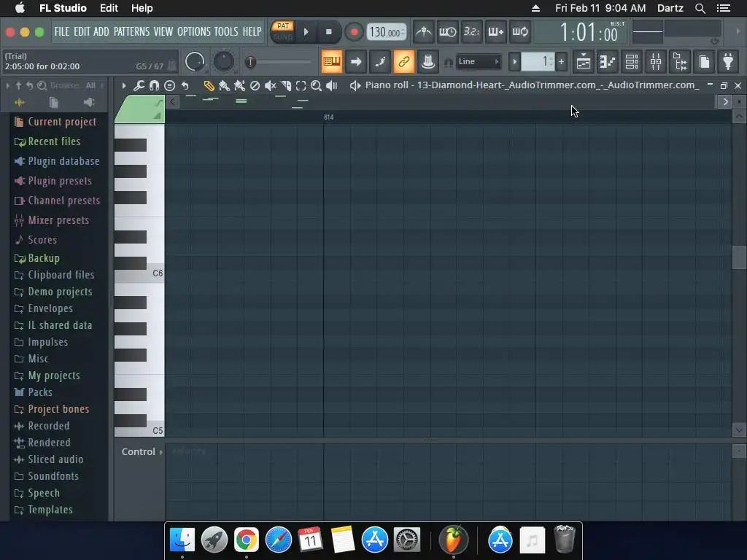Click the C6 piano key

[139, 276]
